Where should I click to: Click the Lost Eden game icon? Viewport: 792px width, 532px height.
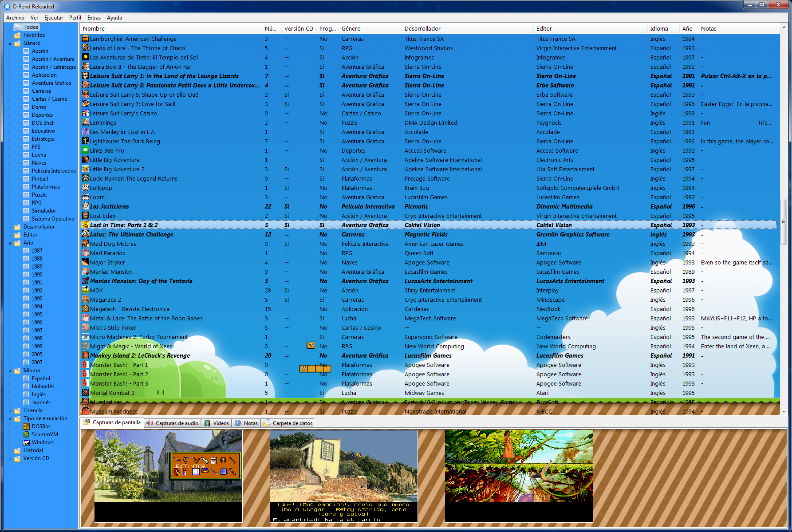tap(86, 216)
